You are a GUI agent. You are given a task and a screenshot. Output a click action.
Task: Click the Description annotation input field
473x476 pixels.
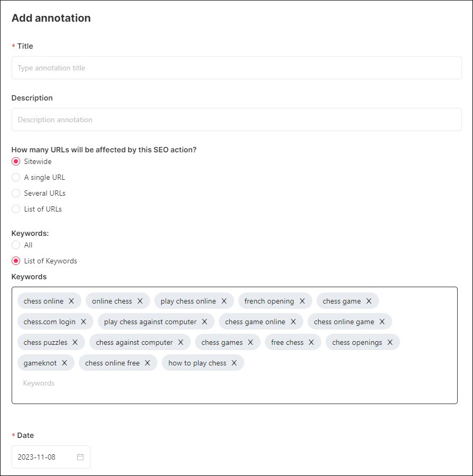click(236, 120)
